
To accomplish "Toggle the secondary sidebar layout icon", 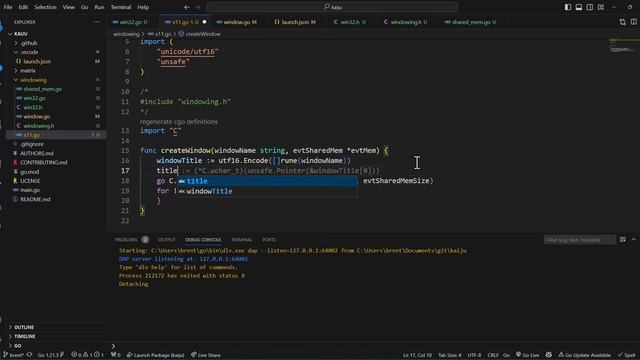I will (x=590, y=7).
